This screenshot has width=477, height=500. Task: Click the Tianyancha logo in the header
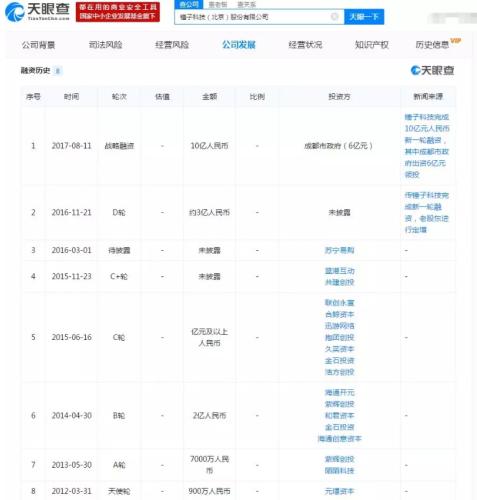(37, 12)
